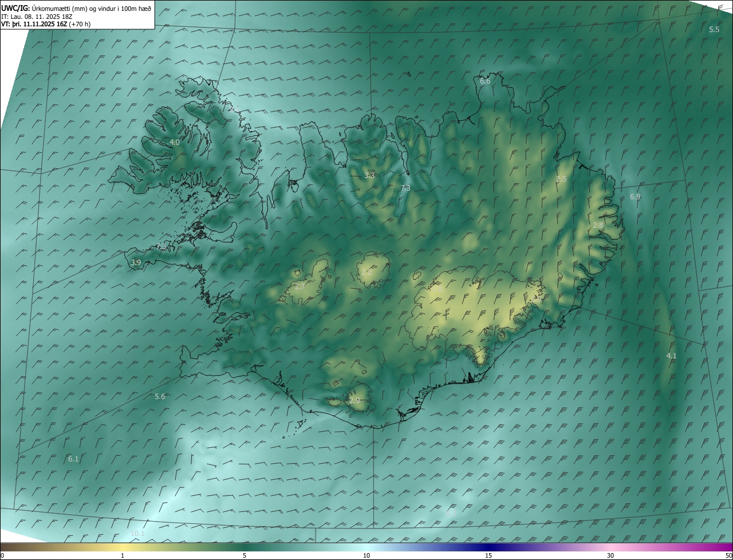Click the east coast value label '2.8'

coord(598,226)
